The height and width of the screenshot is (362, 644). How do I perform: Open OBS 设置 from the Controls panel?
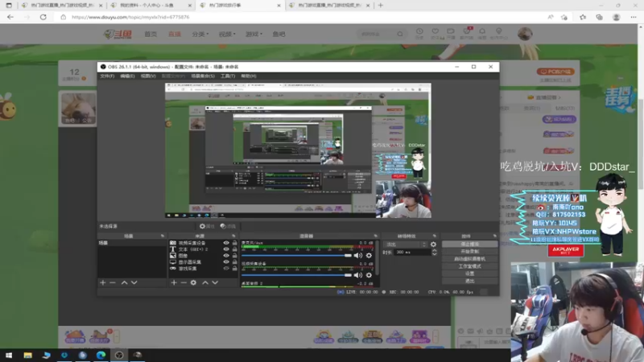[x=469, y=274]
